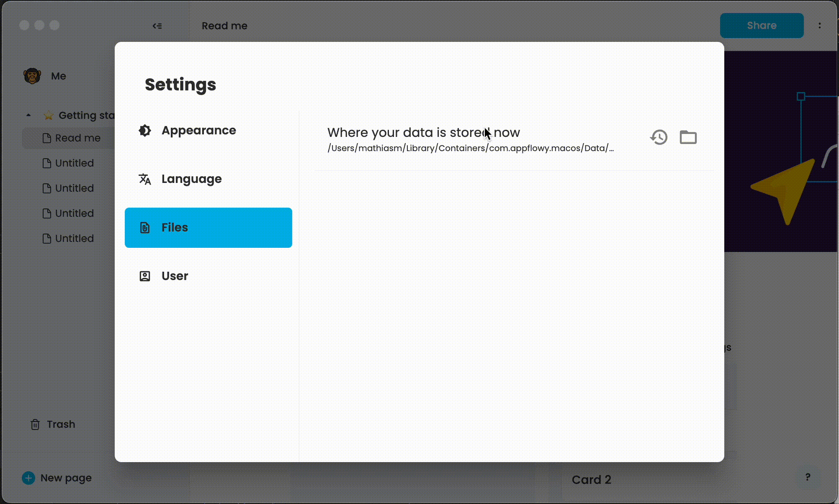Click the plus icon beside New page
The width and height of the screenshot is (839, 504).
click(28, 478)
